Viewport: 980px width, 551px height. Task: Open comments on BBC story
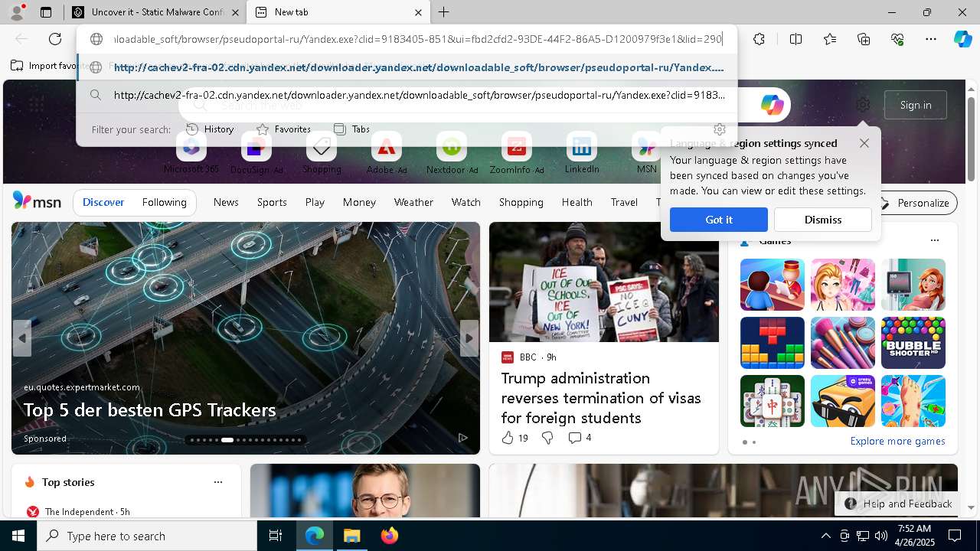pos(580,438)
